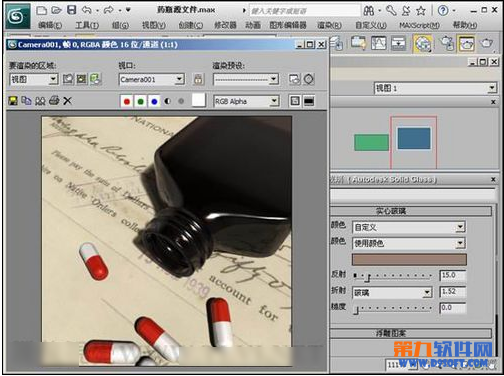
Task: Click the Render Production teapot icon
Action: [486, 43]
